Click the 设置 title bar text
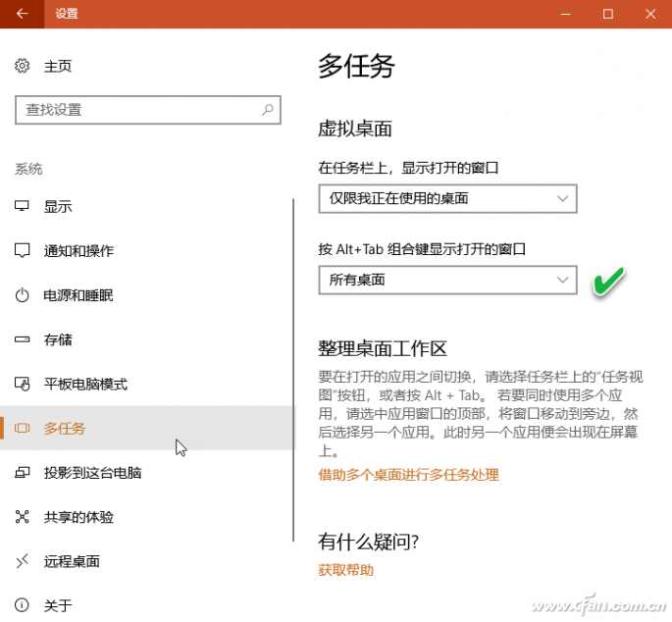 coord(67,14)
